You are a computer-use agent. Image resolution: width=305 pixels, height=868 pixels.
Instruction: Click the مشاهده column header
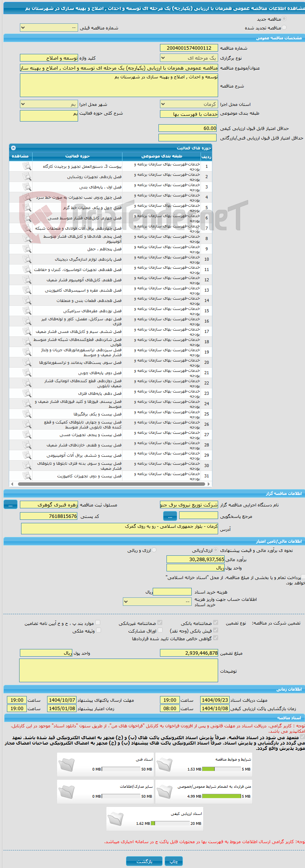[21, 156]
